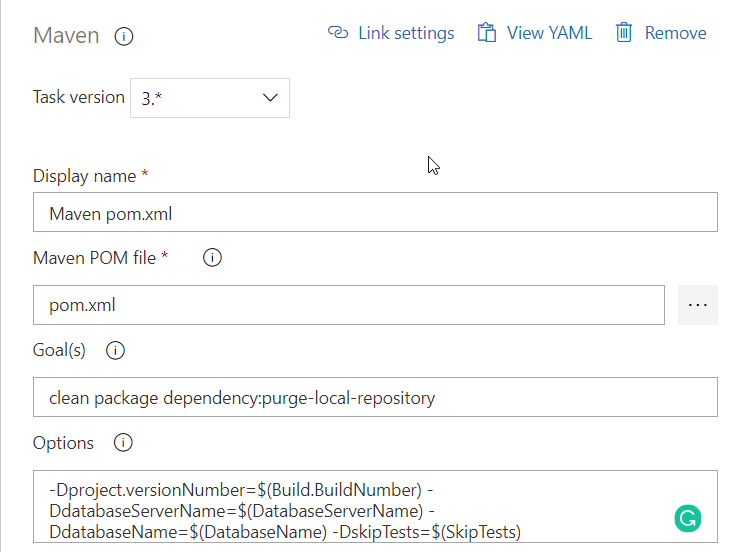The image size is (742, 552).
Task: Click the Goal(s) input with clean package
Action: point(375,397)
